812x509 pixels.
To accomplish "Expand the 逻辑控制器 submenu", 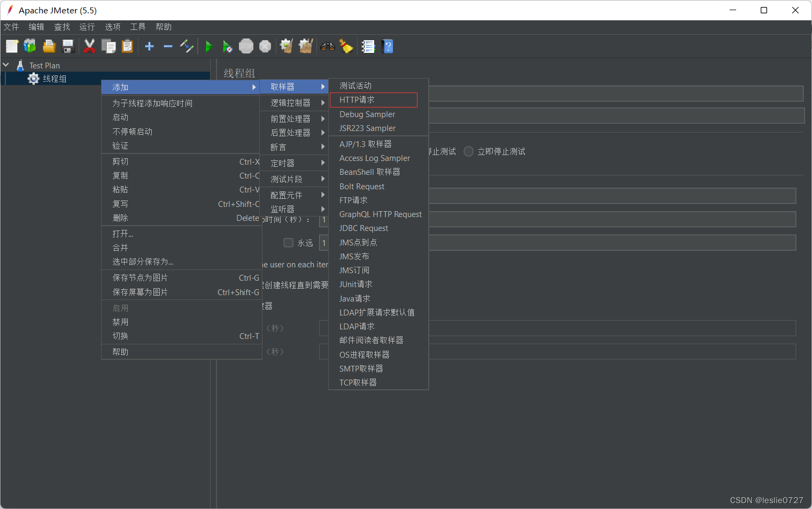I will [294, 103].
